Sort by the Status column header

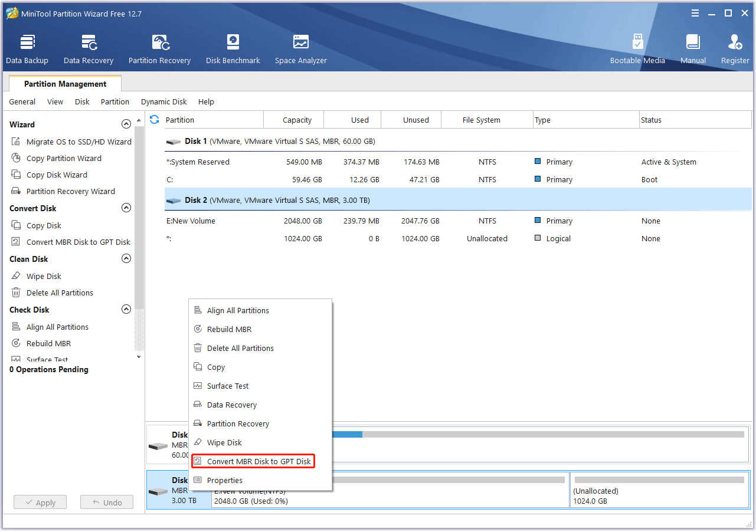(x=695, y=120)
